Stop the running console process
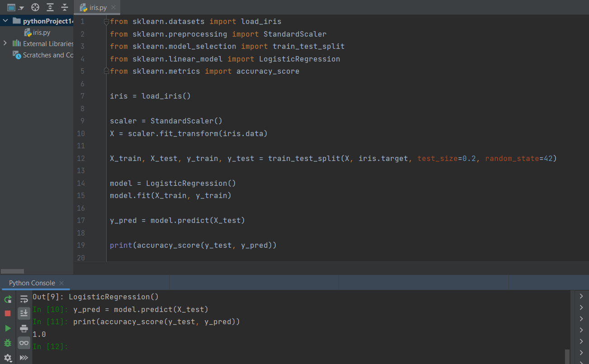The image size is (589, 364). tap(7, 313)
